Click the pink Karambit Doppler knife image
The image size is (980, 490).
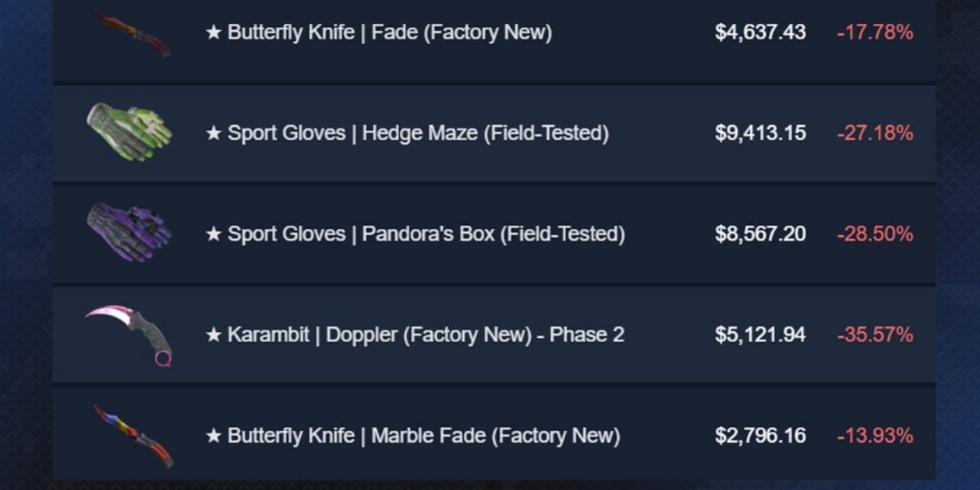click(x=128, y=335)
